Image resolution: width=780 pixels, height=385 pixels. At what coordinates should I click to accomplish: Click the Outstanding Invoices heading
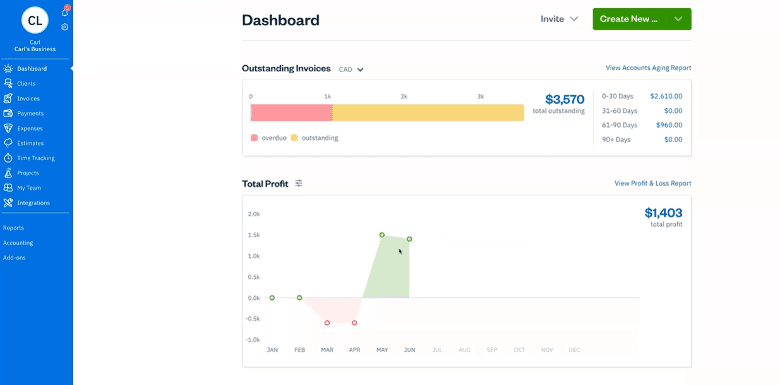click(286, 69)
